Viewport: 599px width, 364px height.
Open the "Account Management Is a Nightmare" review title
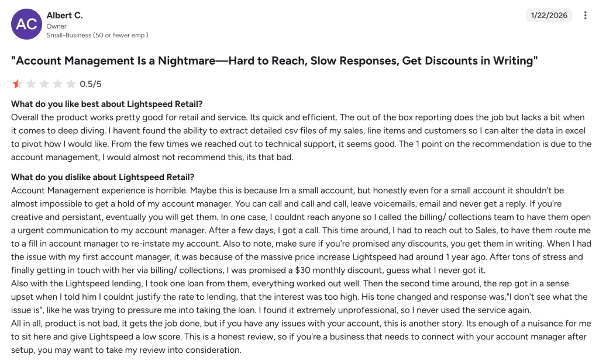[274, 61]
